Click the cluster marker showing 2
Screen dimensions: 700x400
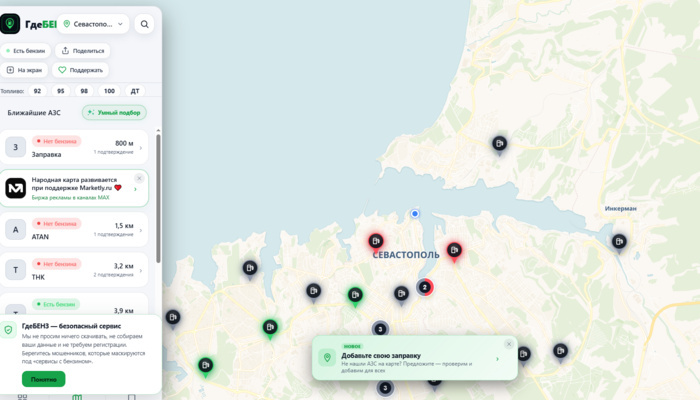click(425, 287)
